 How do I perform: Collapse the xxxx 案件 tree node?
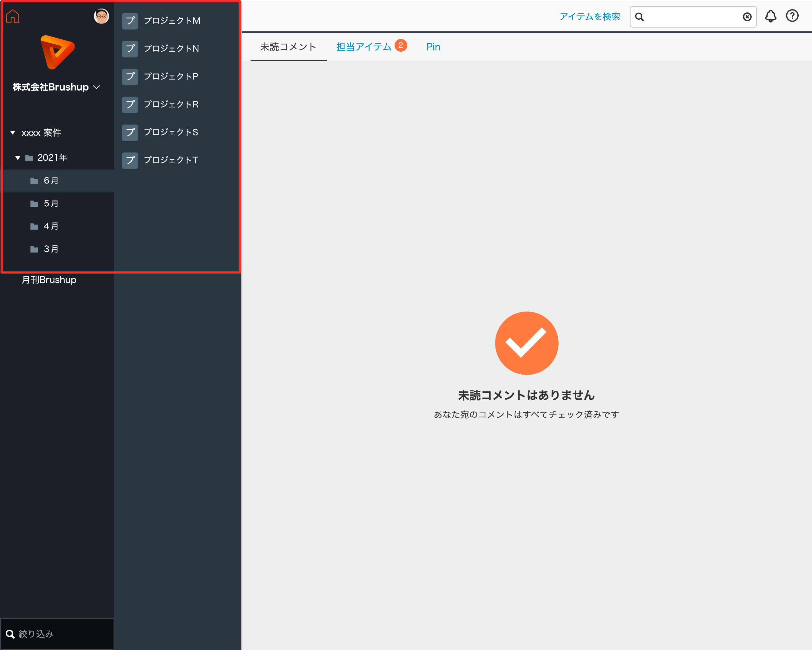click(13, 133)
